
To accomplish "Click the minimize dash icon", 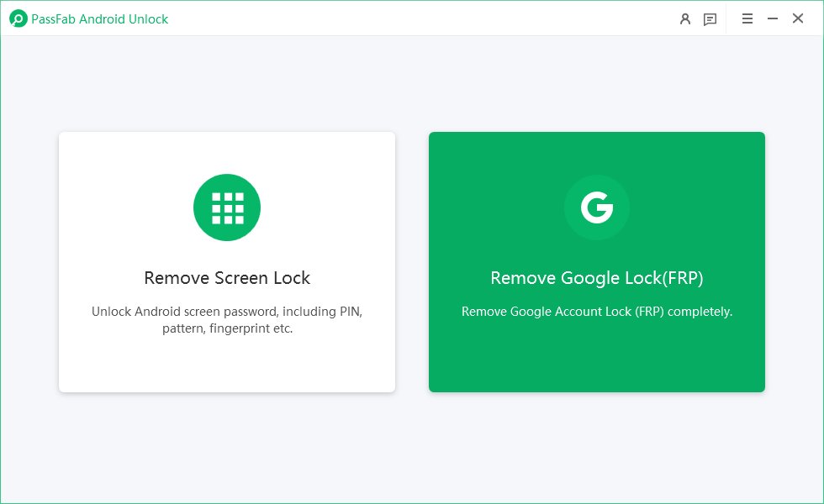I will click(772, 18).
